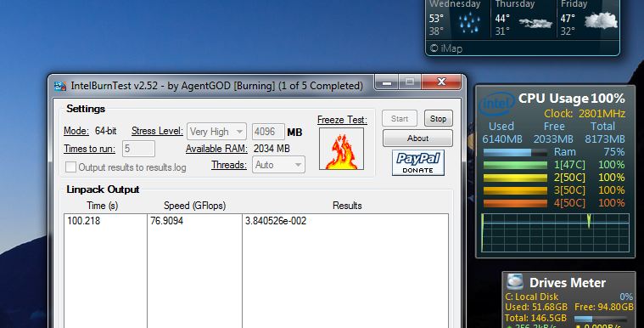Click the Freeze Test flame icon
The image size is (644, 328).
[341, 149]
